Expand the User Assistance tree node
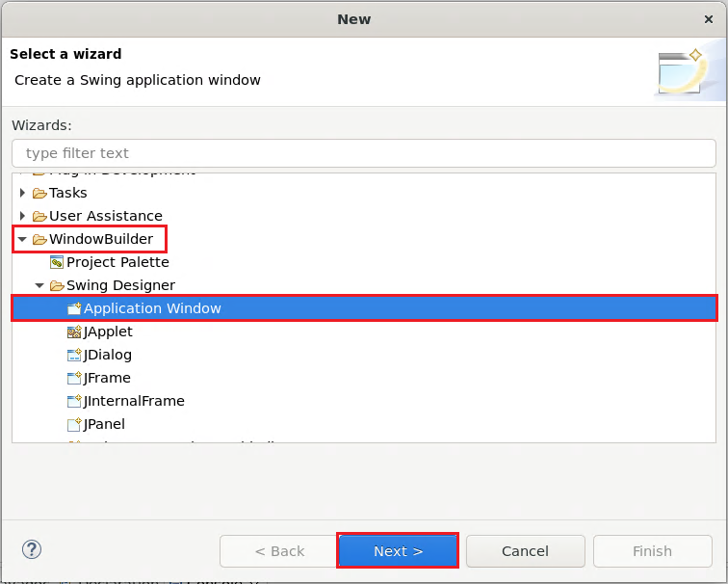Screen dimensions: 728x584 pyautogui.click(x=22, y=216)
